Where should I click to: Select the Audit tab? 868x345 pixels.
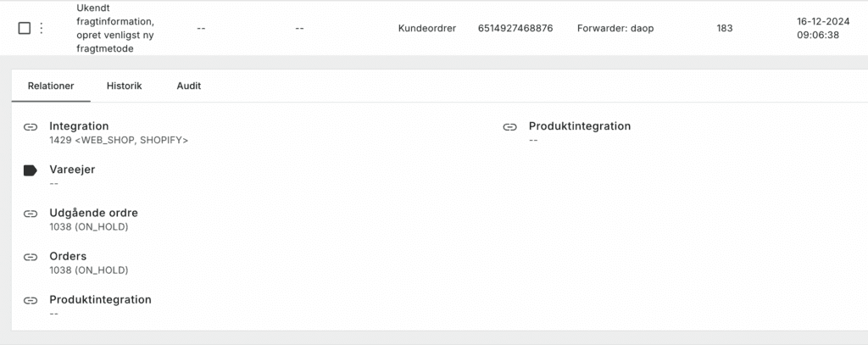(188, 86)
